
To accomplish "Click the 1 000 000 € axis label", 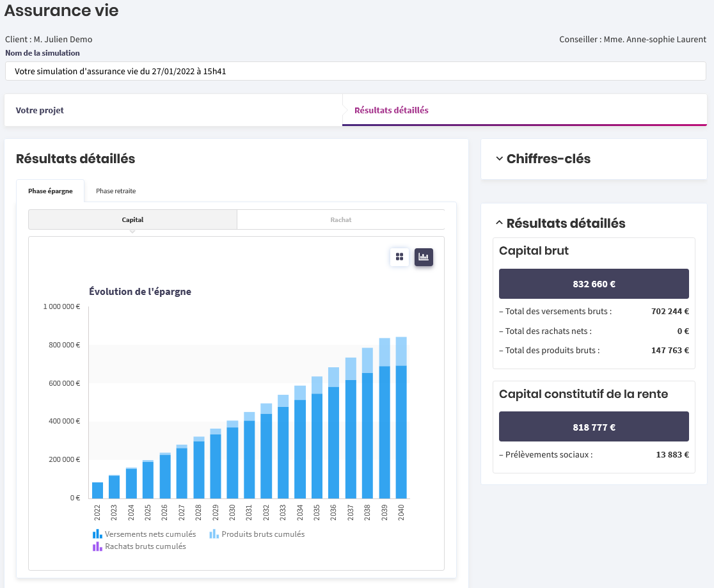I will [x=61, y=306].
